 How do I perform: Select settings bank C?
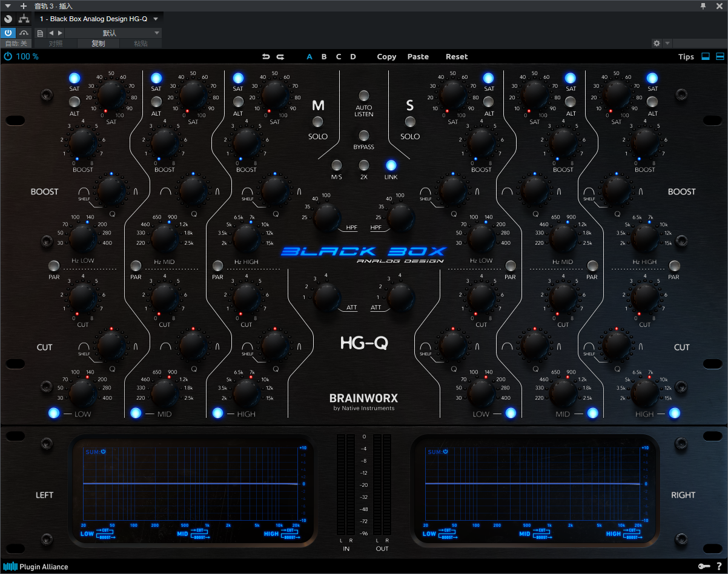point(339,57)
